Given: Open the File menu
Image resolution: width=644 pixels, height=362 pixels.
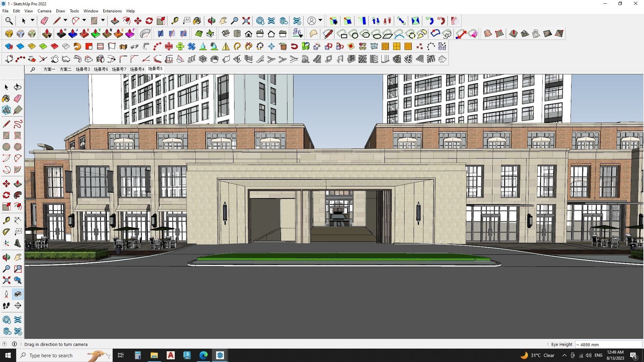Looking at the screenshot, I should tap(5, 11).
